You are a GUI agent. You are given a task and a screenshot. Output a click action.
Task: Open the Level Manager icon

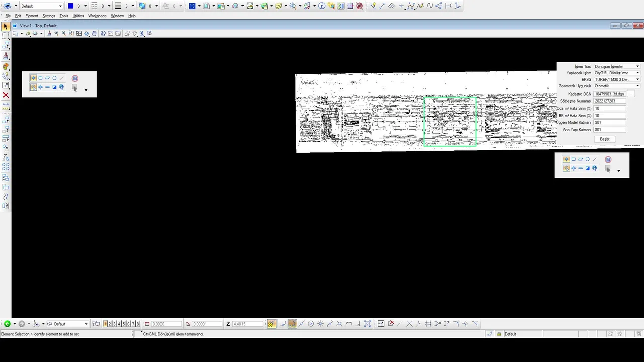[x=264, y=6]
